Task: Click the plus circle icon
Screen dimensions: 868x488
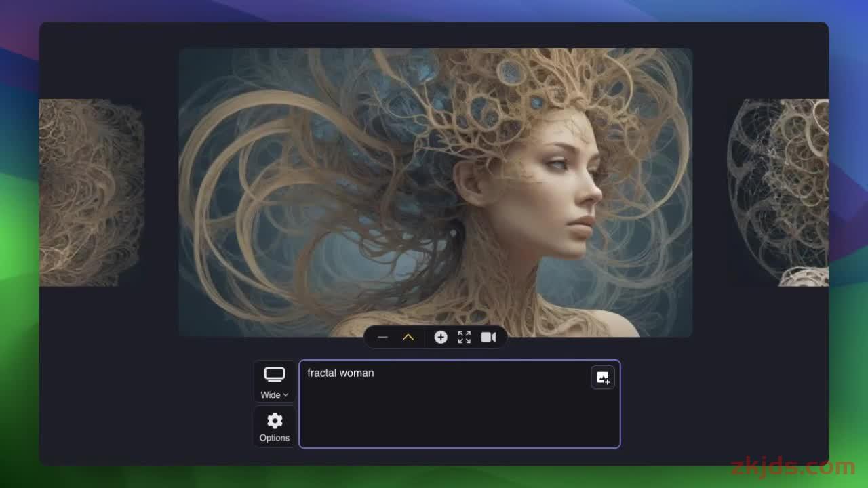Action: tap(441, 337)
